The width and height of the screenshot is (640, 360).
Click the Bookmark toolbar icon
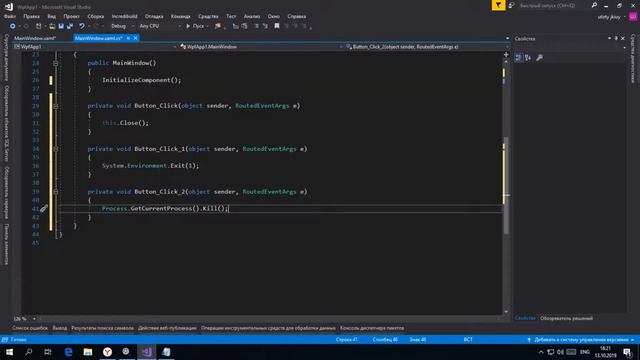tap(277, 26)
